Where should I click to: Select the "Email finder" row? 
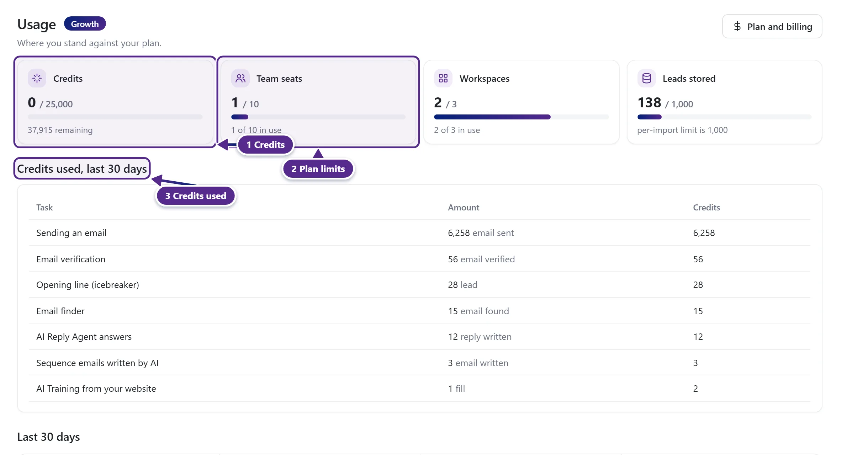click(420, 311)
